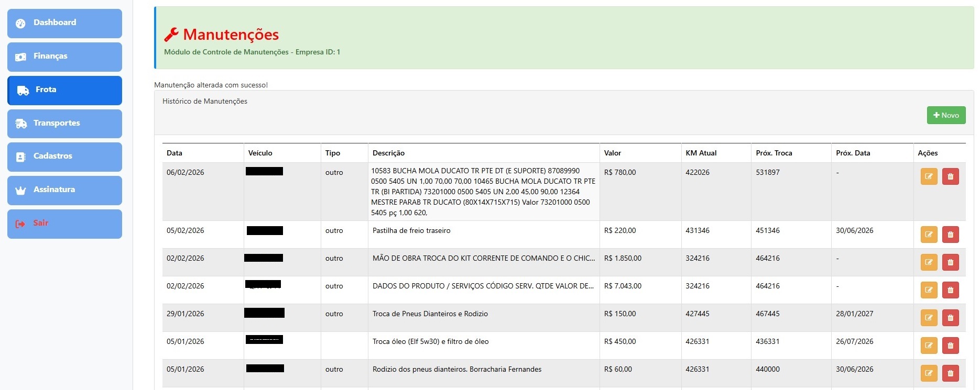The image size is (980, 390).
Task: Delete the Troca óleo (Elf 5w30) entry
Action: pos(950,346)
